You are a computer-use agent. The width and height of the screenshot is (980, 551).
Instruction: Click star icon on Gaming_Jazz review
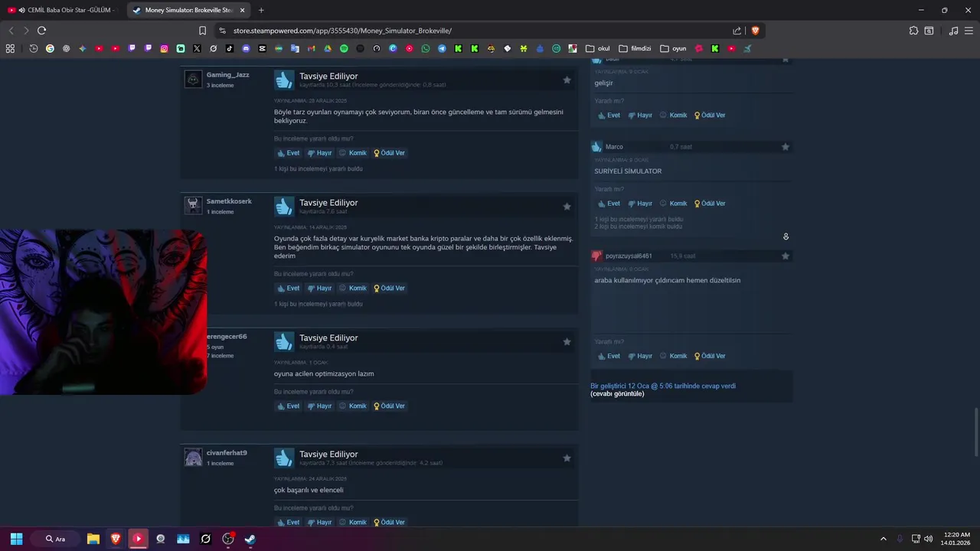click(567, 80)
